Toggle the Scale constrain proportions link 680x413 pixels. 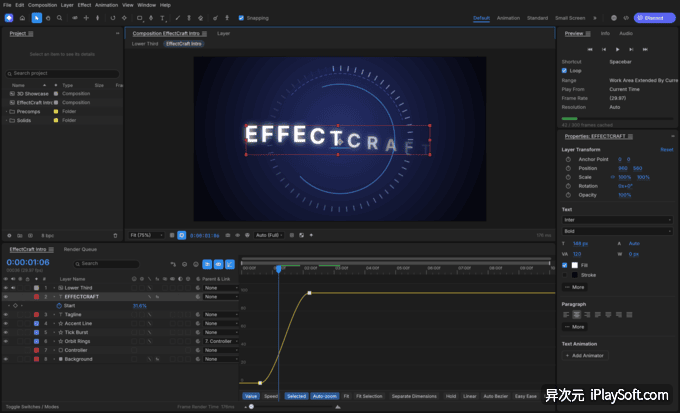pos(613,177)
